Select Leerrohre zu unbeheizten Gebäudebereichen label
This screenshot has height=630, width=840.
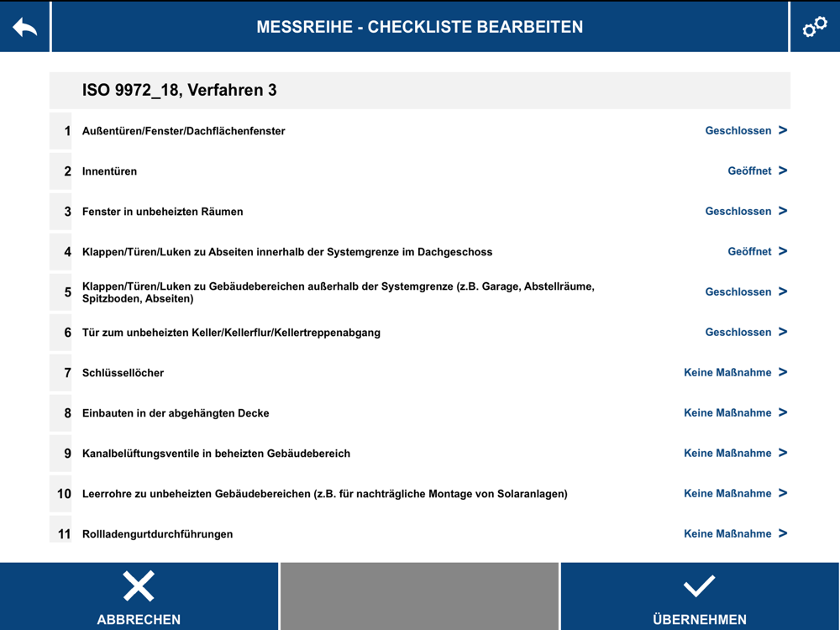click(x=324, y=494)
